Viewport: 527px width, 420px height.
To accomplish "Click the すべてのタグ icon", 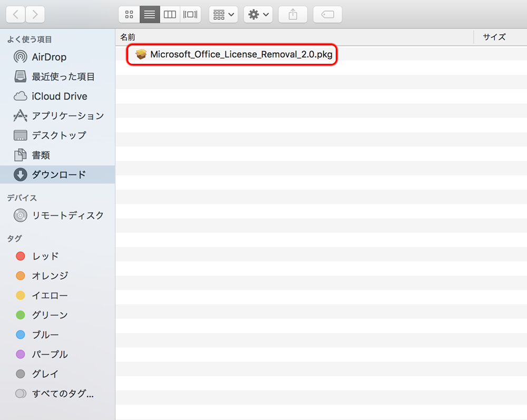I will point(21,394).
